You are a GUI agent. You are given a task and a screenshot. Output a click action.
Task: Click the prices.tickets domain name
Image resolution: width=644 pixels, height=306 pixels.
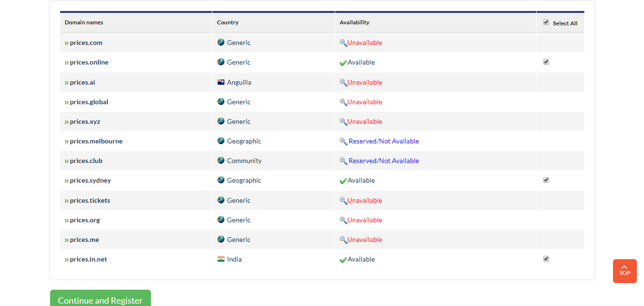click(90, 200)
